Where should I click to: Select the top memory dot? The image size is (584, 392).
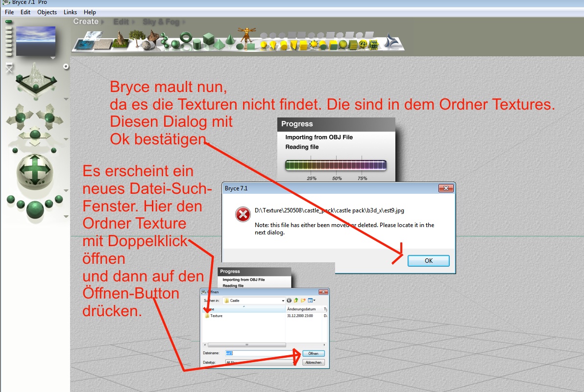click(9, 22)
